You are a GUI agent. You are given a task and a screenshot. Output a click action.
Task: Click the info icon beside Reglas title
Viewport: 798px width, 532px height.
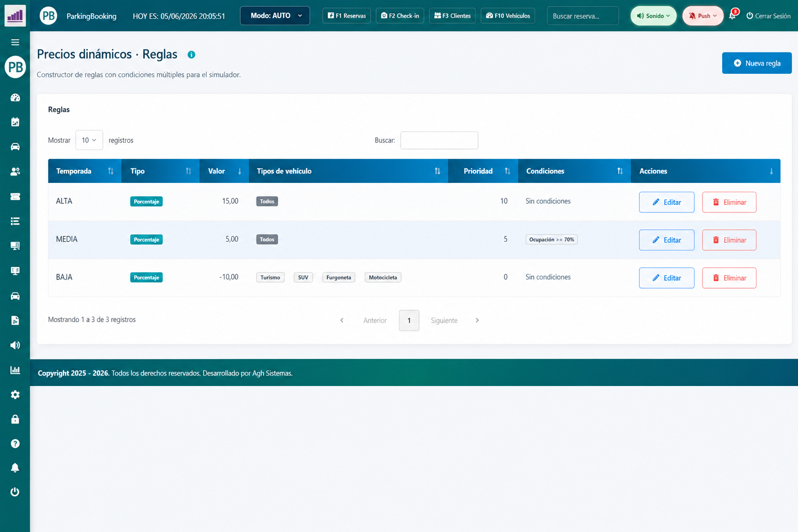pyautogui.click(x=191, y=55)
